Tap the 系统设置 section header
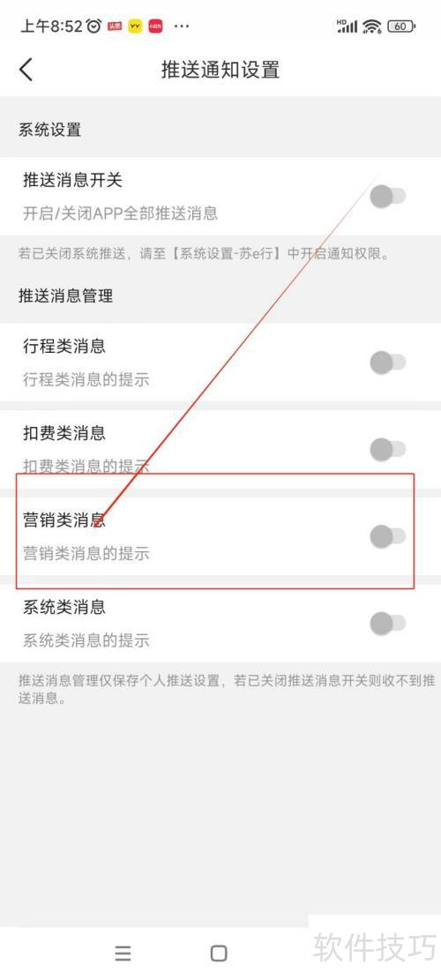 click(x=50, y=131)
